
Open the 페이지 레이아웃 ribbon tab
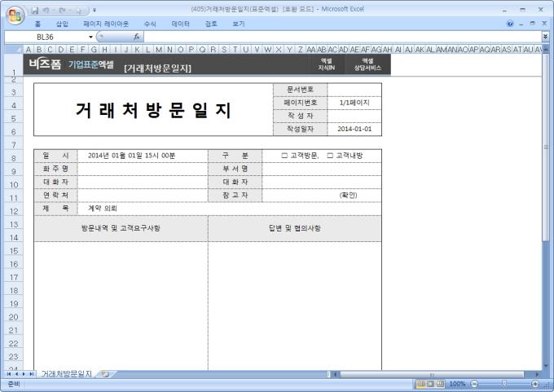point(106,24)
